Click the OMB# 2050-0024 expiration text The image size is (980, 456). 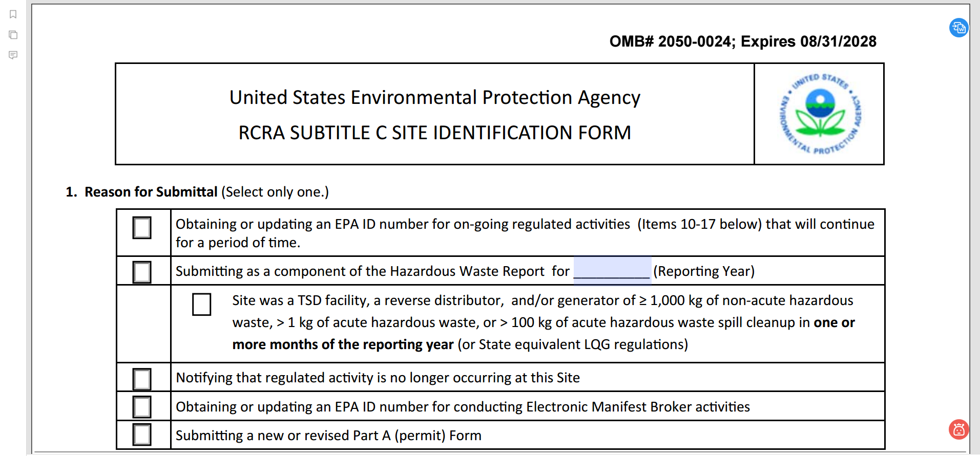[x=742, y=41]
